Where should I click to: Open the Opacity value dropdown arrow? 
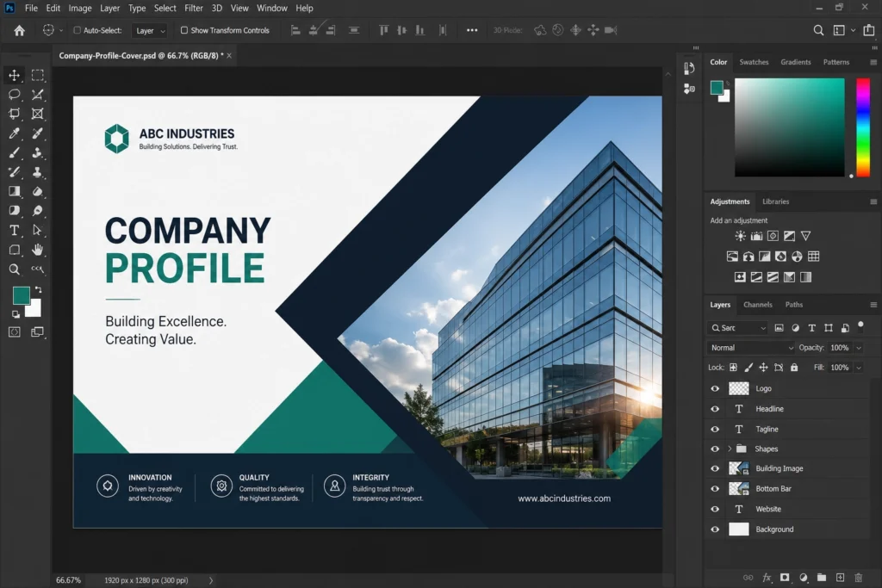(x=859, y=348)
